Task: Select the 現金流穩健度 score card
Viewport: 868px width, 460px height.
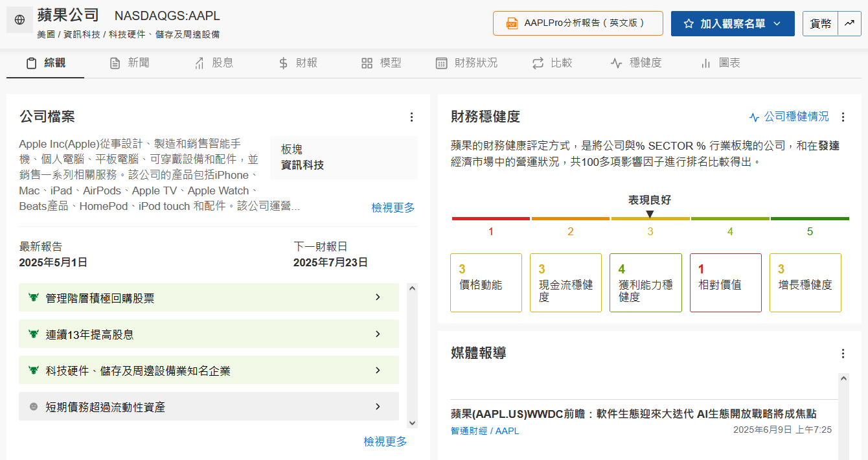Action: [566, 282]
